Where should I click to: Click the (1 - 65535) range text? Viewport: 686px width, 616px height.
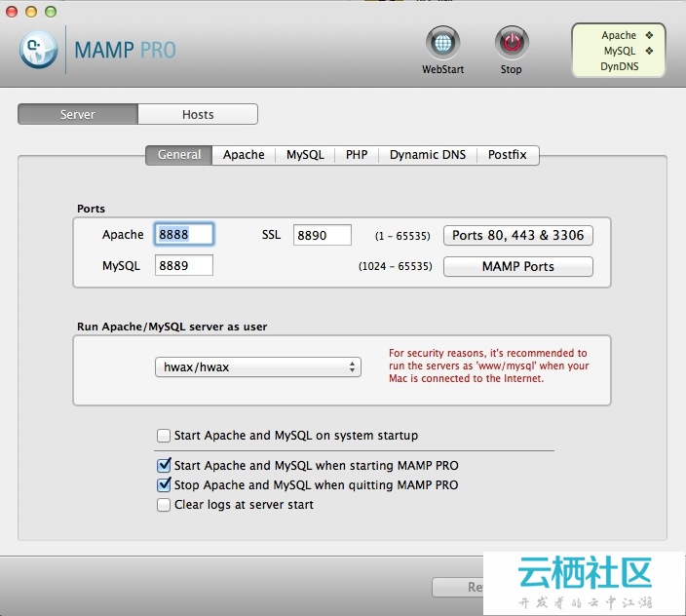pyautogui.click(x=402, y=236)
